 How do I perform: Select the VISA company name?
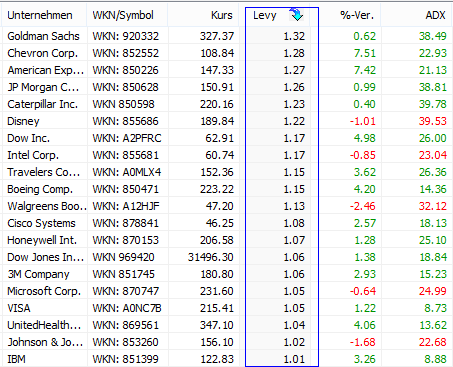(19, 308)
